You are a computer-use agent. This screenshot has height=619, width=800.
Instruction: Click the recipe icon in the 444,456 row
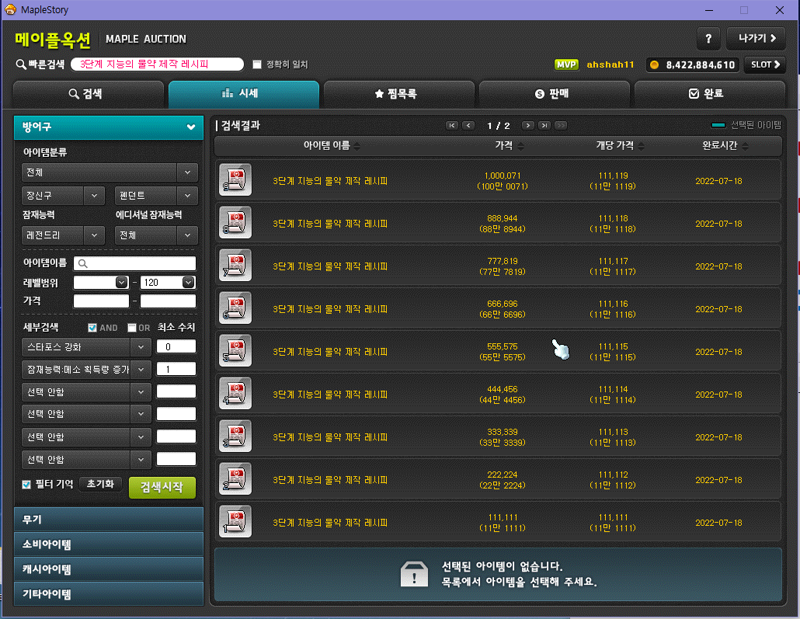click(x=235, y=393)
